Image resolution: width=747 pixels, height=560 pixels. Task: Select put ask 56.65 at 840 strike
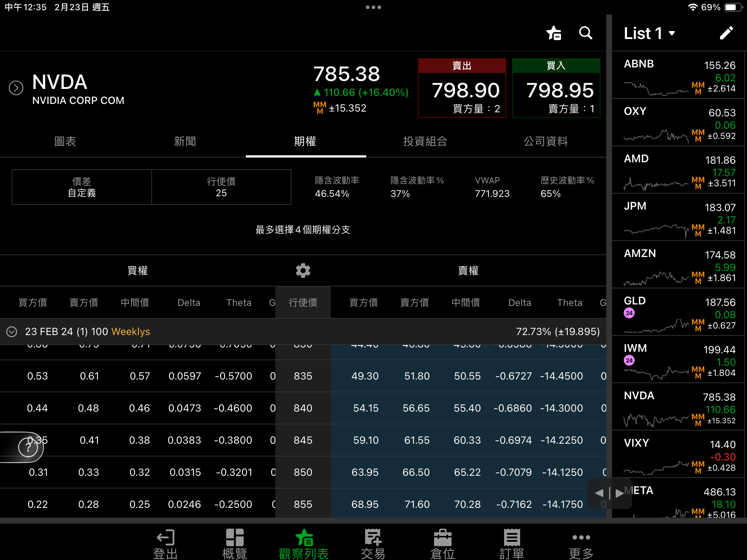(x=416, y=408)
